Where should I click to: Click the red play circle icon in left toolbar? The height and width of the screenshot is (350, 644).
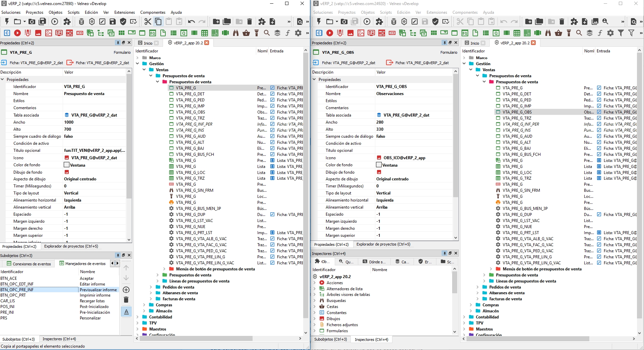[x=17, y=33]
